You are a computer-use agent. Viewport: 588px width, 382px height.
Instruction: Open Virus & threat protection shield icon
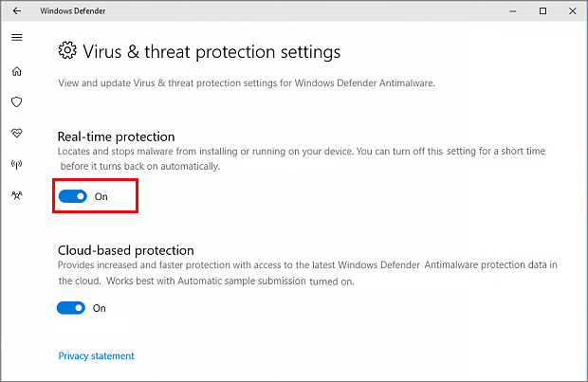pyautogui.click(x=16, y=101)
